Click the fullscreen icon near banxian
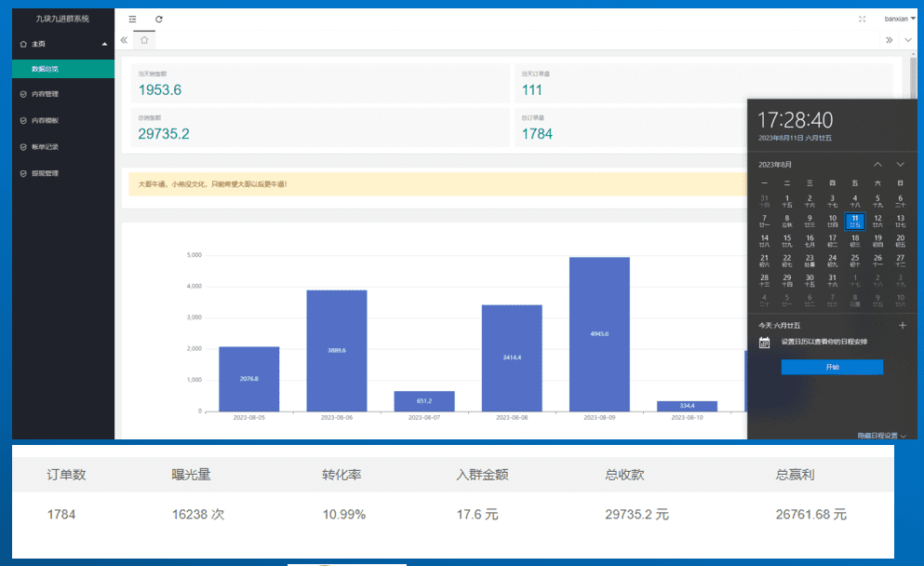 [x=864, y=17]
